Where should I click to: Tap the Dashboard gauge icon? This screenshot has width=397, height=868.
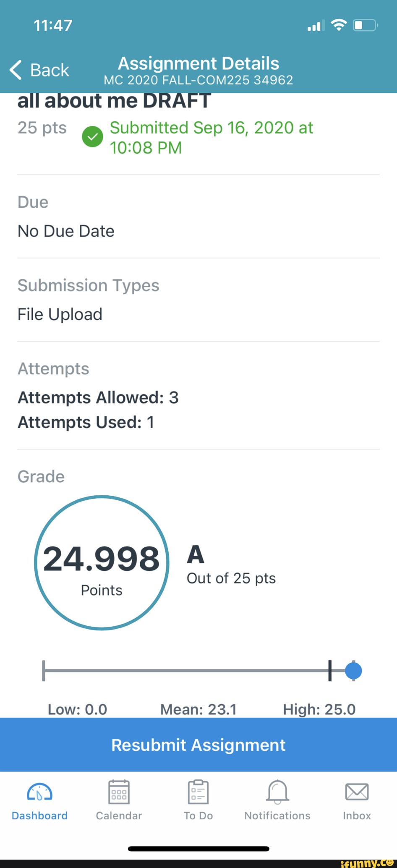(x=39, y=792)
